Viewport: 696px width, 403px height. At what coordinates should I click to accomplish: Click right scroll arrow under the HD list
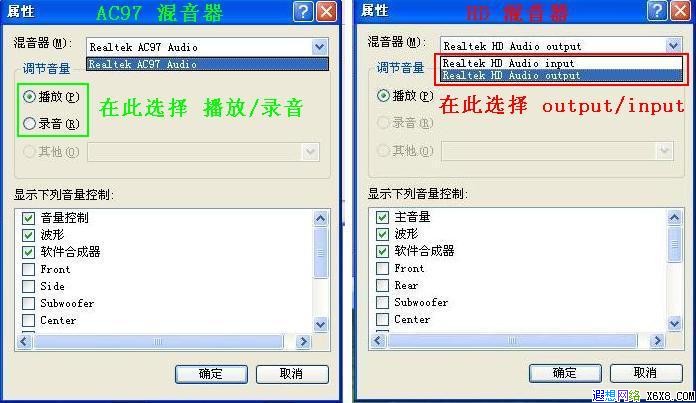657,340
